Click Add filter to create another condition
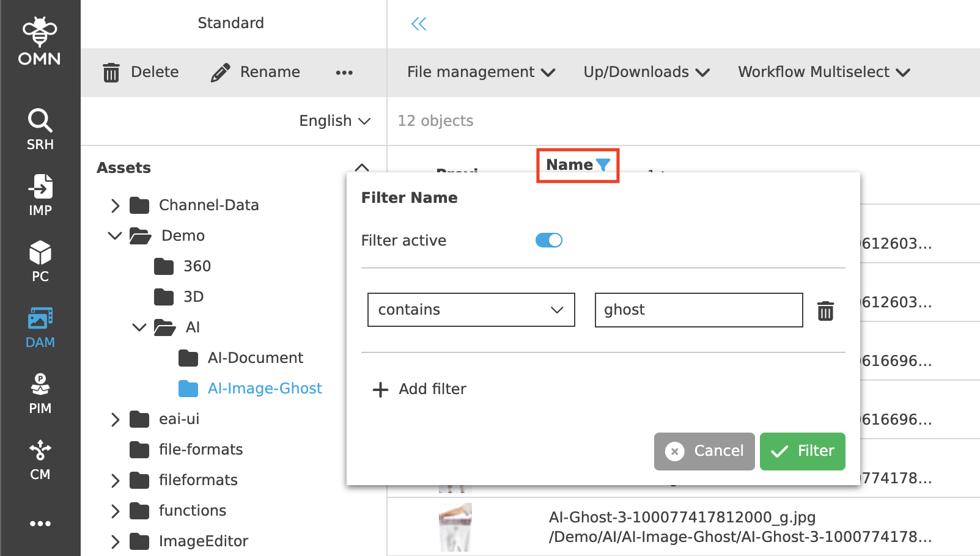980x556 pixels. click(419, 389)
